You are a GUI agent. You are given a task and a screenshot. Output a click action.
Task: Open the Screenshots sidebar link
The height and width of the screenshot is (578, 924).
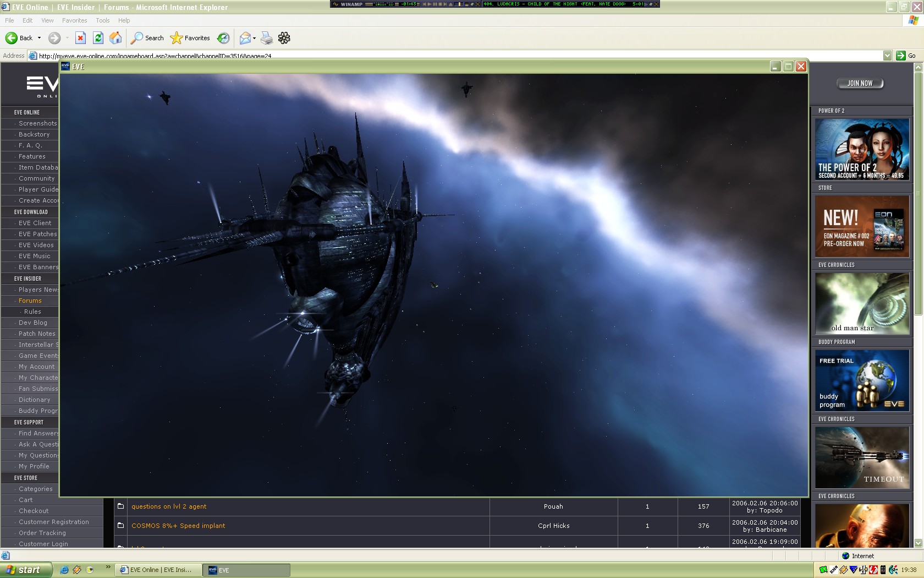coord(37,123)
